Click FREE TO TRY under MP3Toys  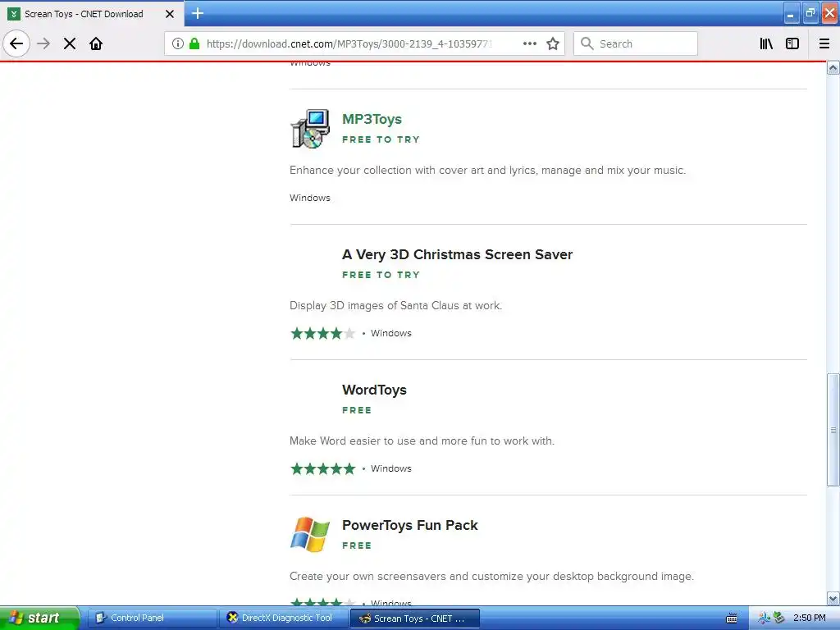381,139
